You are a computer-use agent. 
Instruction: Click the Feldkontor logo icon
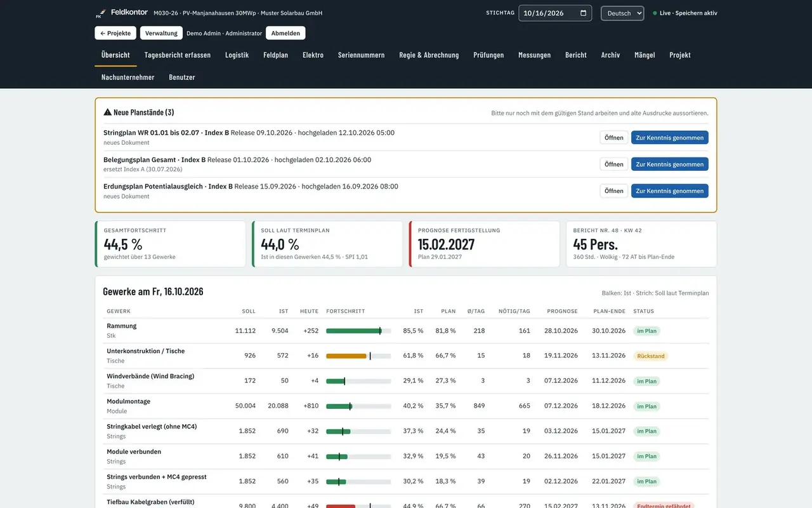click(x=100, y=13)
